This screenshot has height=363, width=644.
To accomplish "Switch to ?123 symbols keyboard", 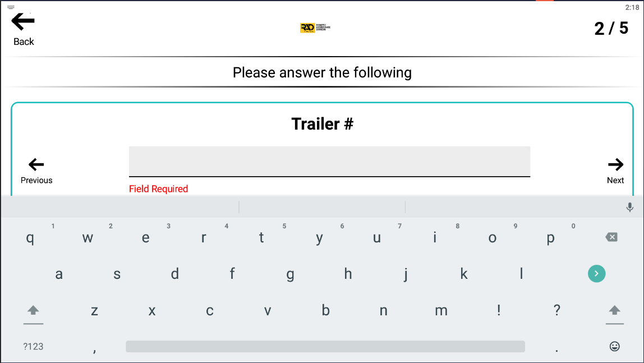I will 33,347.
